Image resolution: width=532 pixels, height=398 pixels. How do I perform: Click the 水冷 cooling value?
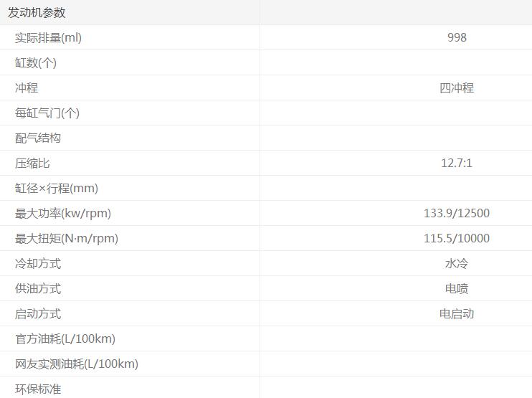click(x=457, y=263)
